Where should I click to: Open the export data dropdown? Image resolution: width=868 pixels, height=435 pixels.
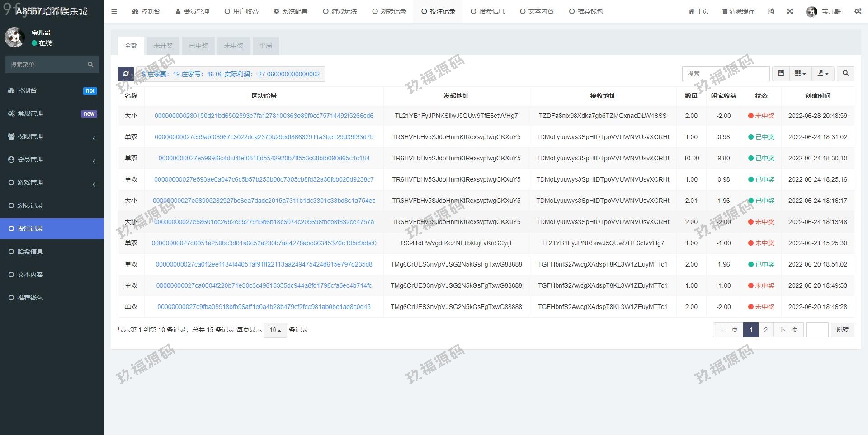[823, 73]
